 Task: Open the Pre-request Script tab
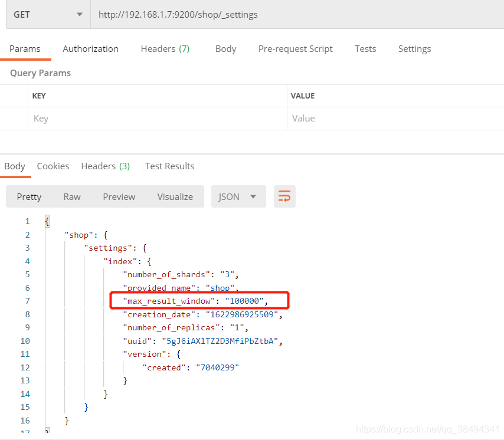pyautogui.click(x=295, y=49)
